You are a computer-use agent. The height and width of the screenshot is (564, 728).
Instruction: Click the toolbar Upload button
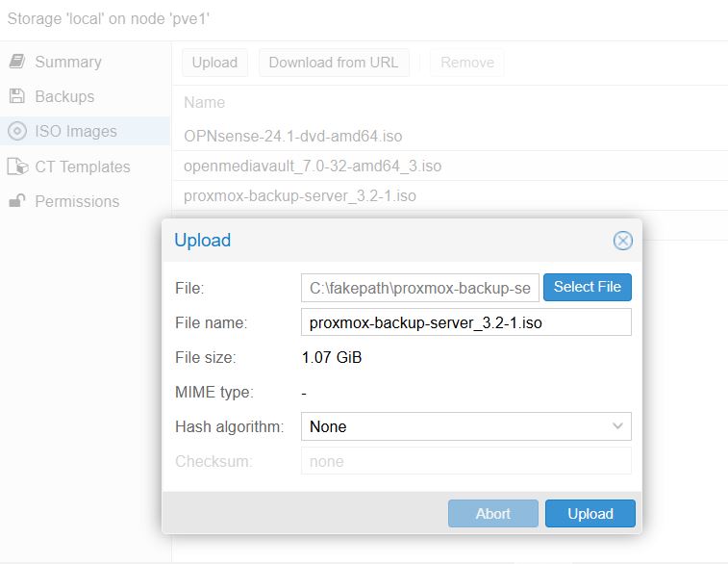tap(214, 63)
